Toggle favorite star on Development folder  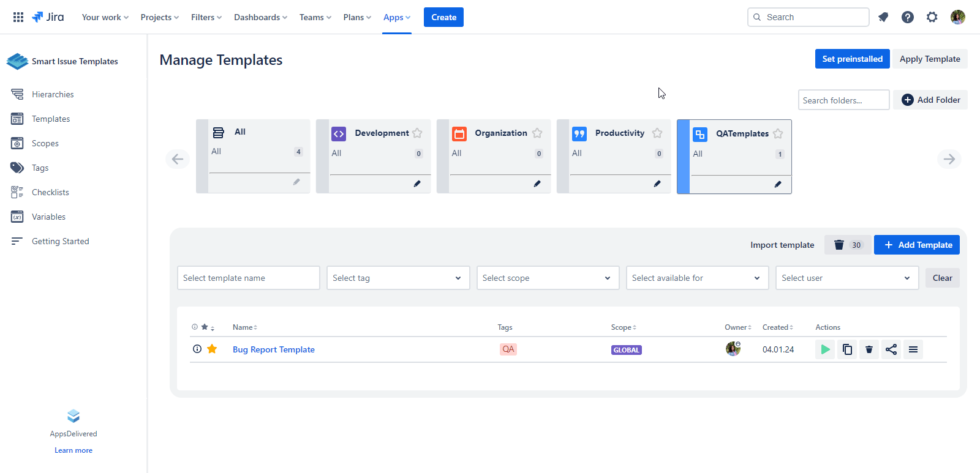pyautogui.click(x=417, y=133)
